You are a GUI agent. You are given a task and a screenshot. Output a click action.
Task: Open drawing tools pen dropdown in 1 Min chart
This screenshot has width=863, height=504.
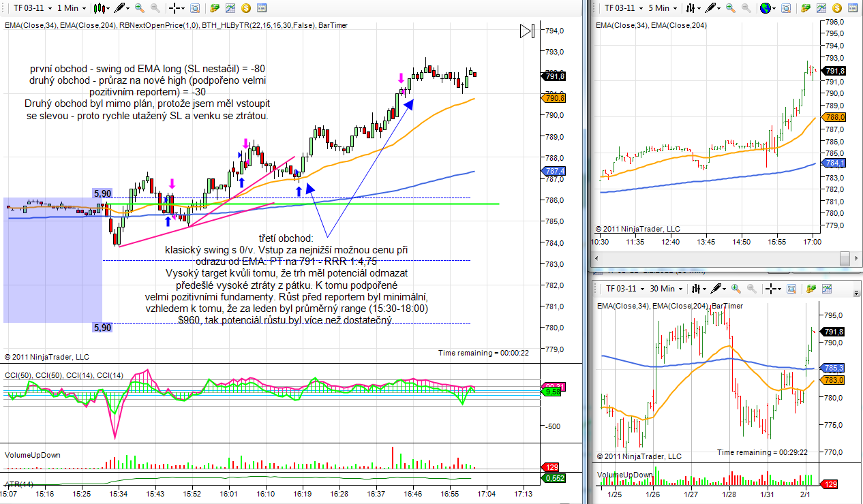pos(123,8)
